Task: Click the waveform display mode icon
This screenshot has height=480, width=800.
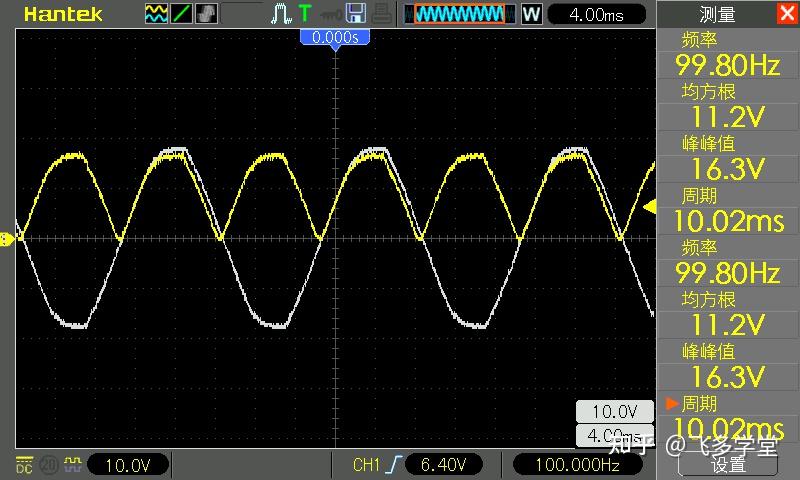Action: tap(156, 14)
